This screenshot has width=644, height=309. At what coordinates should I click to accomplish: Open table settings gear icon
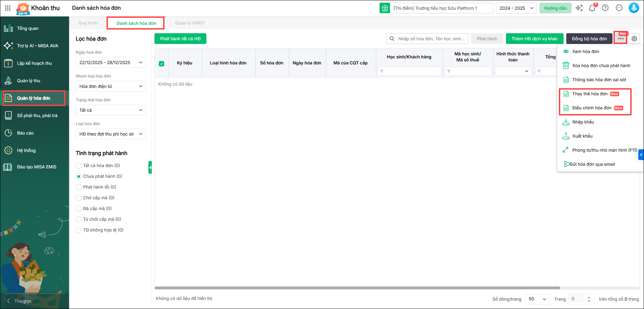click(x=634, y=39)
